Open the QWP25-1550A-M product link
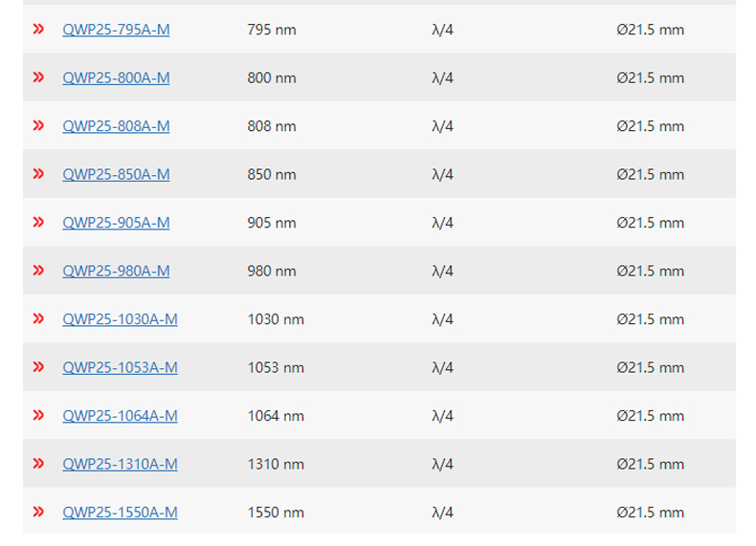Screen dimensions: 756x546 pyautogui.click(x=120, y=513)
